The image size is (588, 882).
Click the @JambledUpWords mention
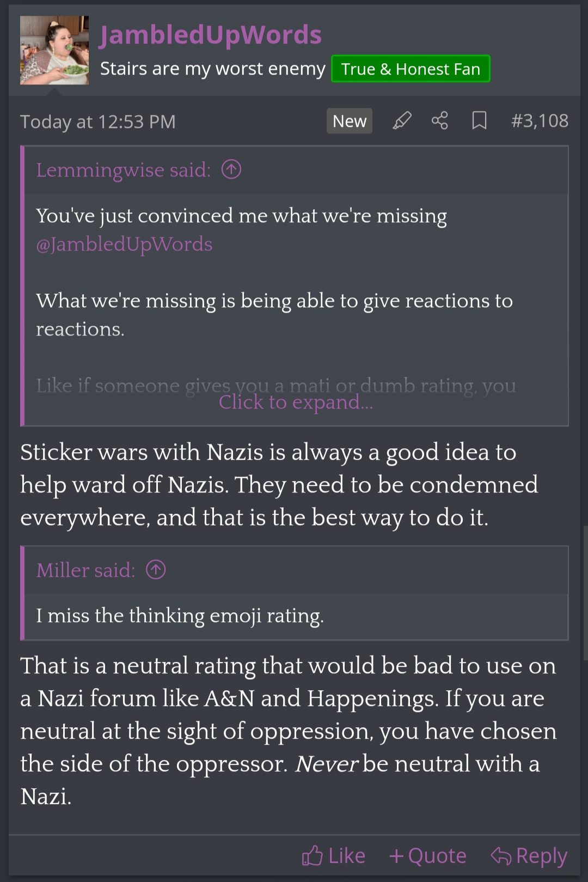point(124,244)
